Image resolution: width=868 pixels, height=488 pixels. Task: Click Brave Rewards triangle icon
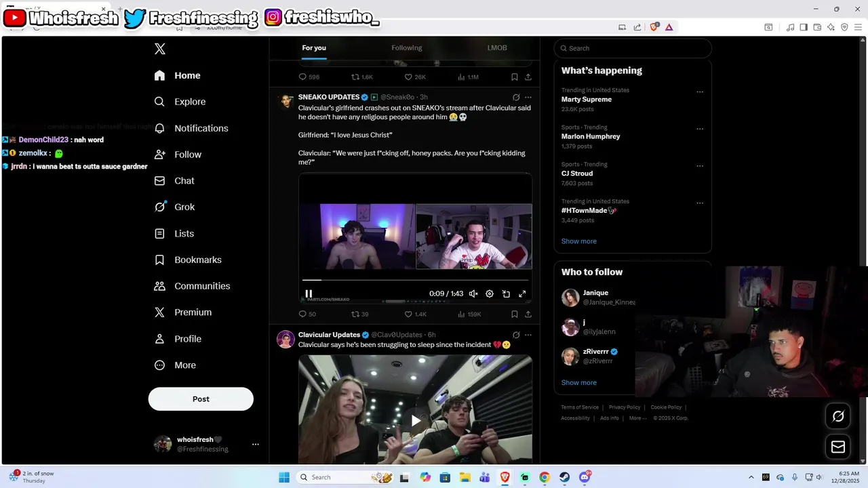click(x=669, y=27)
